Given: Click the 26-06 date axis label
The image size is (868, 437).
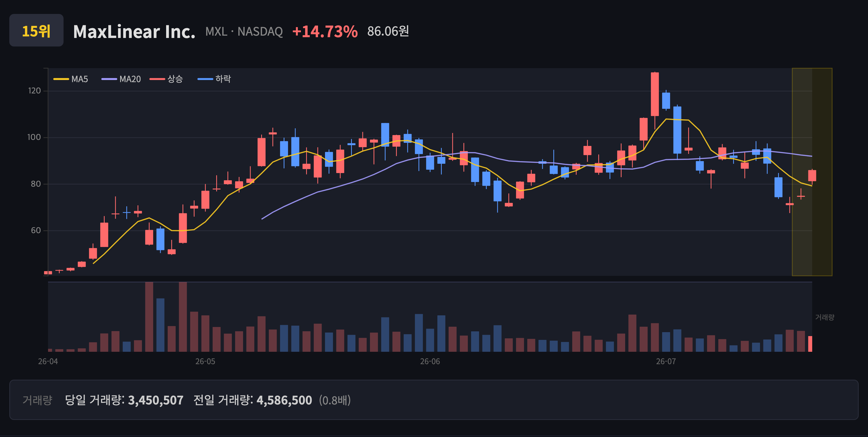Looking at the screenshot, I should (430, 362).
